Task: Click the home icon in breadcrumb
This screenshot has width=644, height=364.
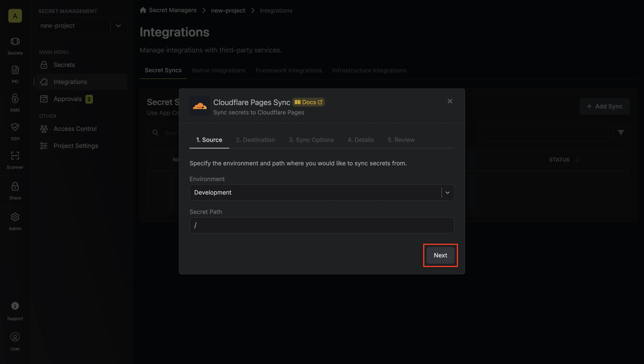Action: pyautogui.click(x=143, y=10)
